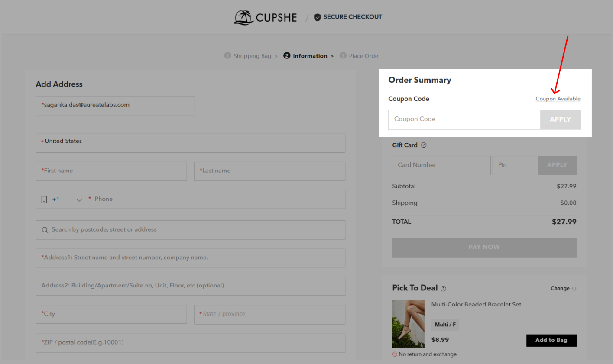Open the phone country code dropdown
This screenshot has width=613, height=364.
click(78, 200)
